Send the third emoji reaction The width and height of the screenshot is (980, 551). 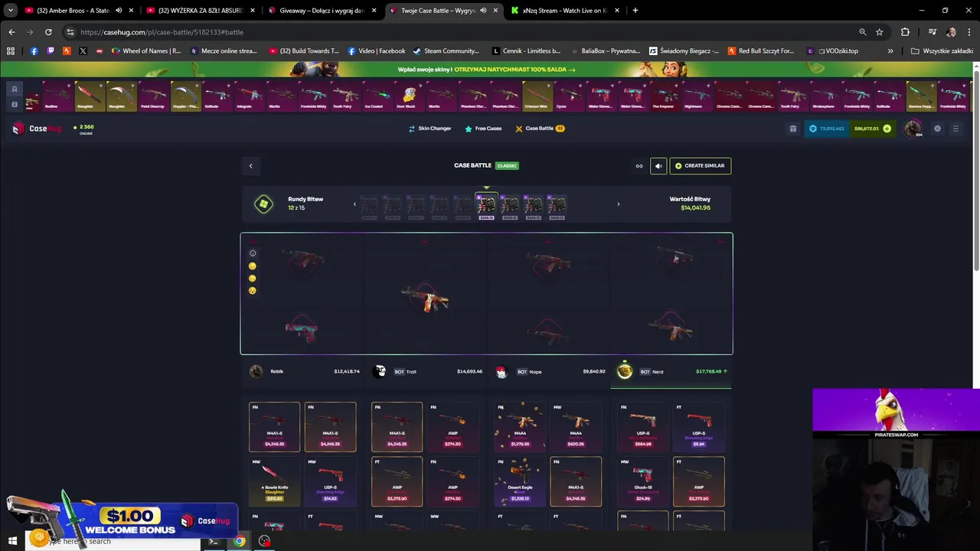253,278
